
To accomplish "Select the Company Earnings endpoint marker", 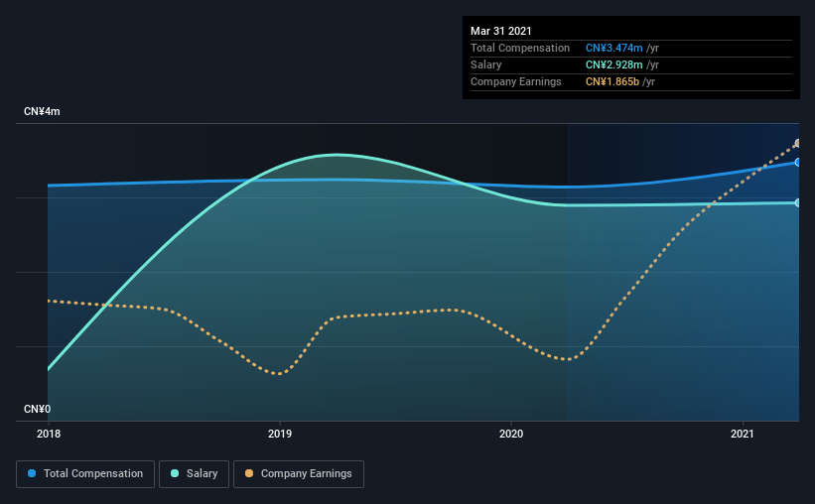I will tap(797, 143).
